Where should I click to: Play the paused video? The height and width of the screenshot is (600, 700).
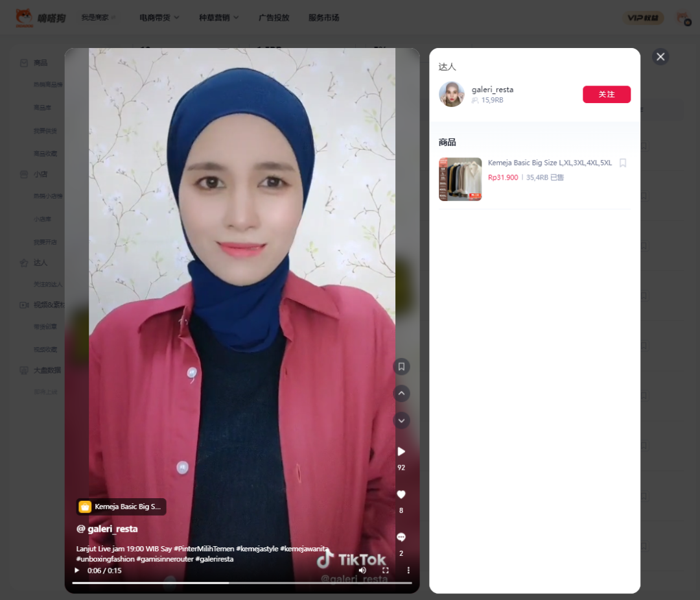(77, 570)
